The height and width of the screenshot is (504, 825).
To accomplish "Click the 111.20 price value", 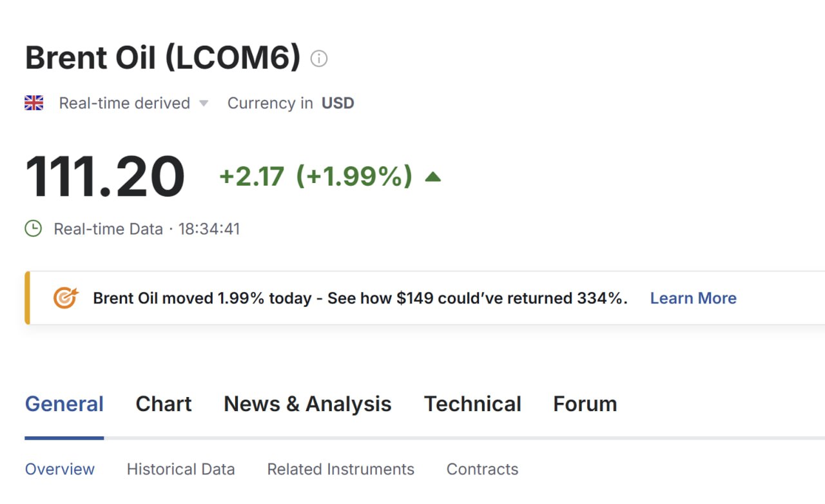I will pyautogui.click(x=105, y=176).
